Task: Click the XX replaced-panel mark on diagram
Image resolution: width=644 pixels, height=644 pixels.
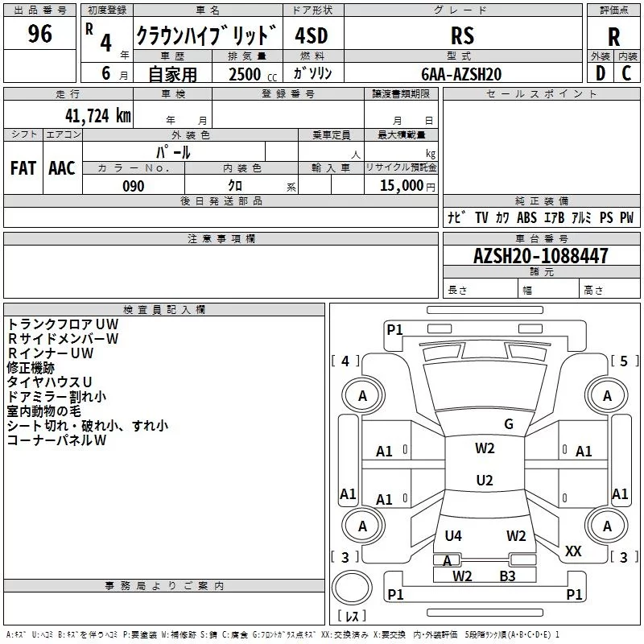Action: coord(573,551)
